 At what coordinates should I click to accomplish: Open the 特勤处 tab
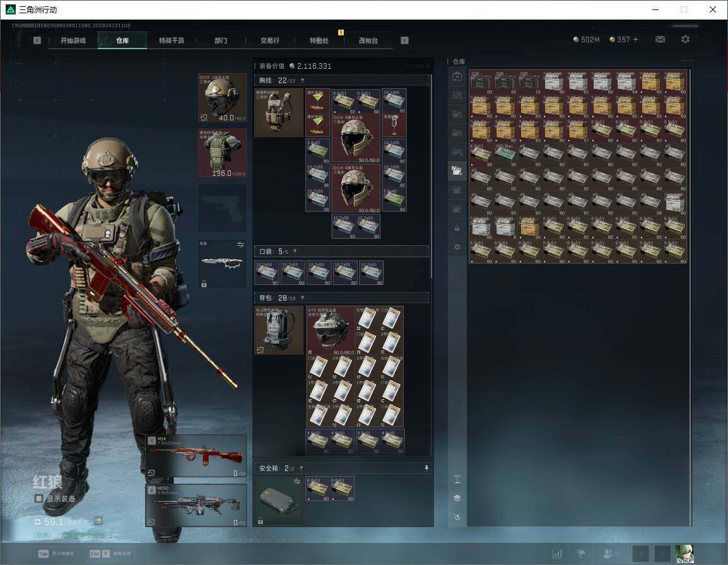coord(319,40)
